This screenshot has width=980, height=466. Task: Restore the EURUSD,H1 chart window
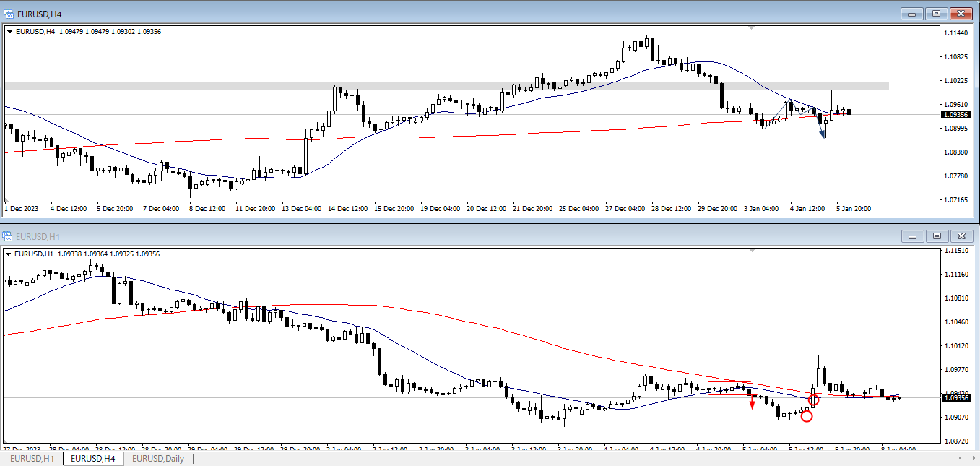coord(937,236)
